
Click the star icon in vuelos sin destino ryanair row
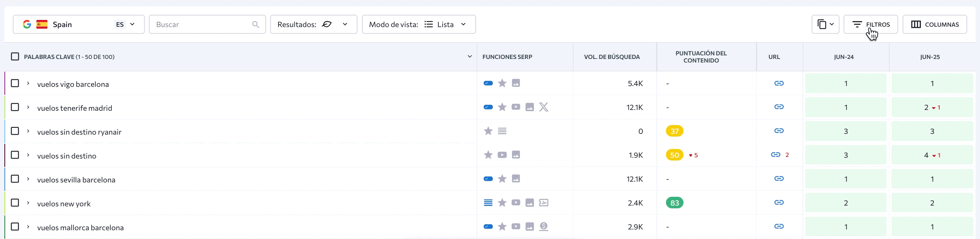tap(488, 131)
